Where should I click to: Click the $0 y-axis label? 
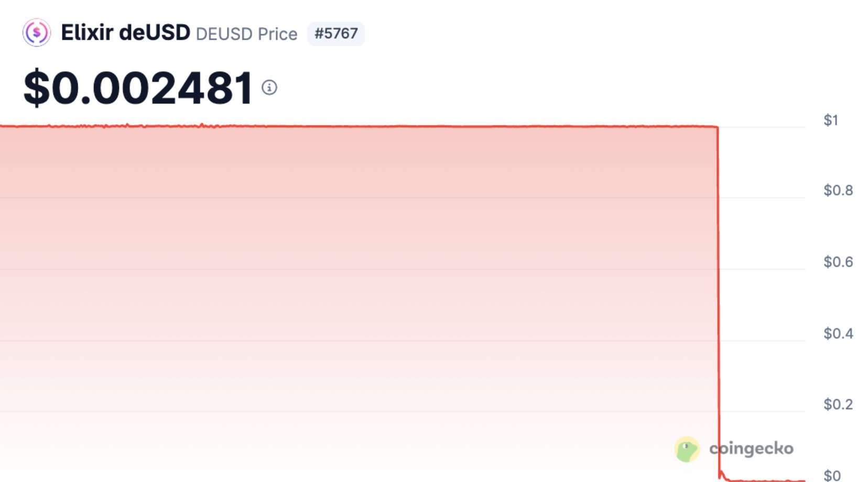pos(832,475)
